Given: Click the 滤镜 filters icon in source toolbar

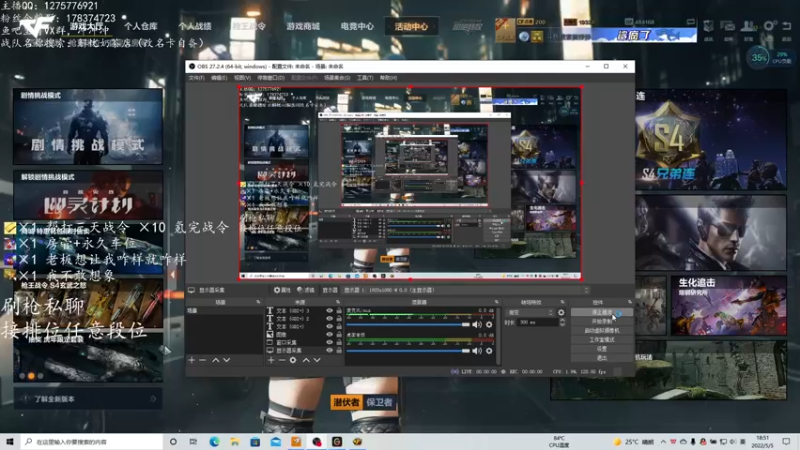Looking at the screenshot, I should (x=306, y=290).
